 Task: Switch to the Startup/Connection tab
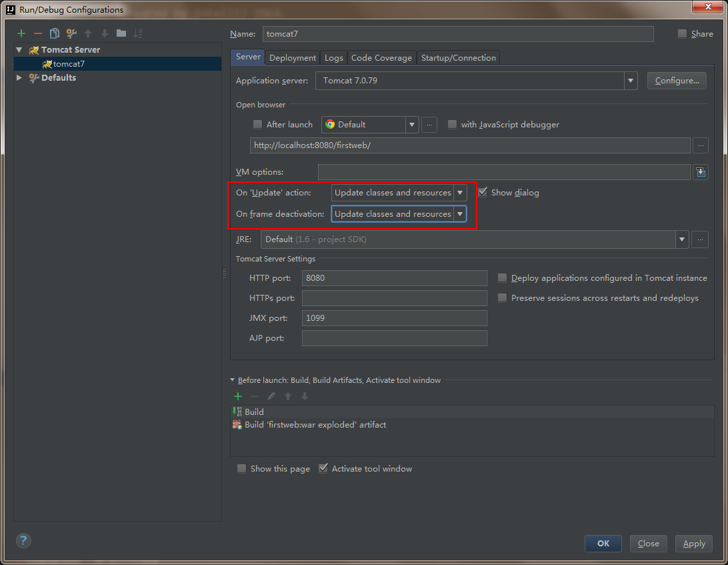click(458, 57)
